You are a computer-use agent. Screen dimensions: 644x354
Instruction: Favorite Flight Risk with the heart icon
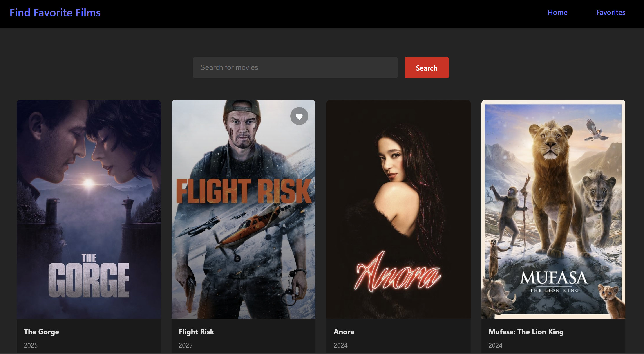click(299, 116)
